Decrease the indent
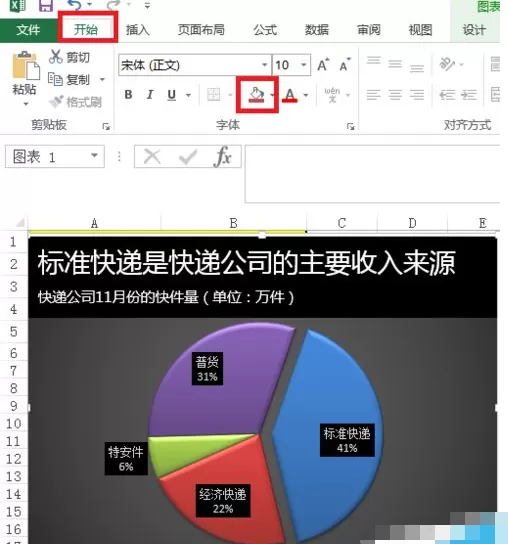This screenshot has width=508, height=544. (447, 95)
